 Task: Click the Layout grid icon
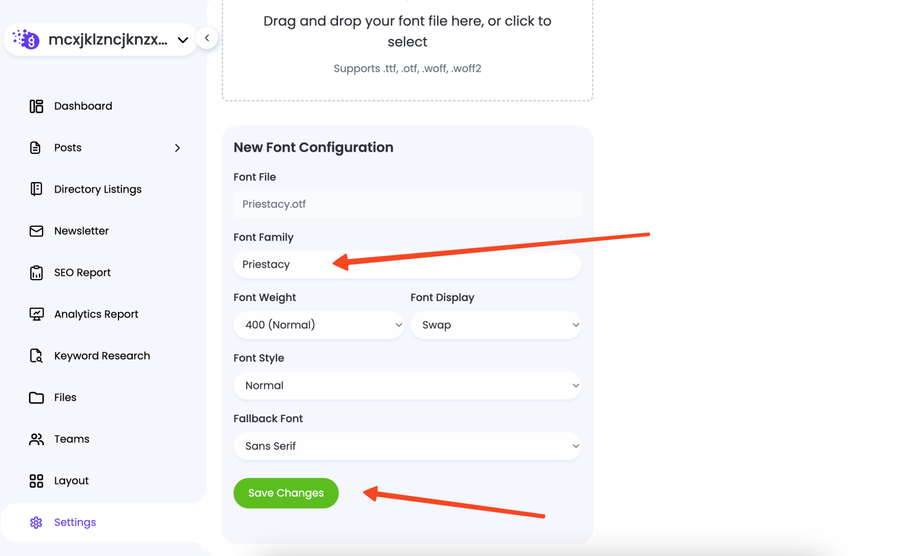point(36,481)
